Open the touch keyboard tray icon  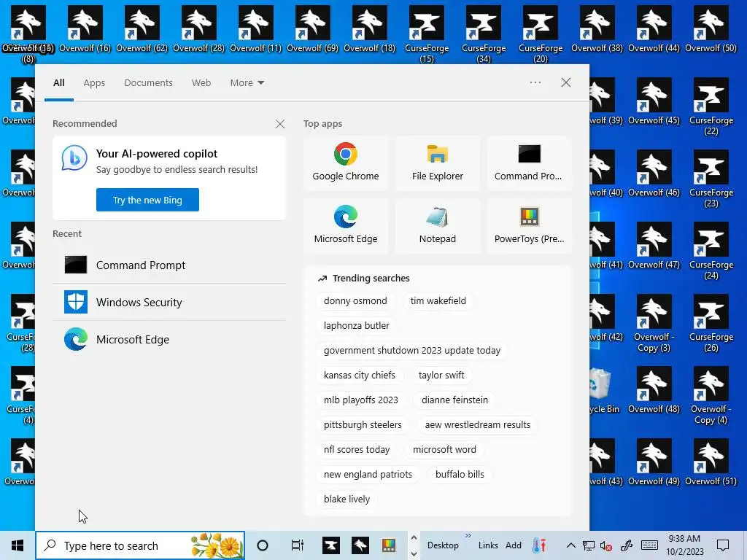[x=649, y=545]
